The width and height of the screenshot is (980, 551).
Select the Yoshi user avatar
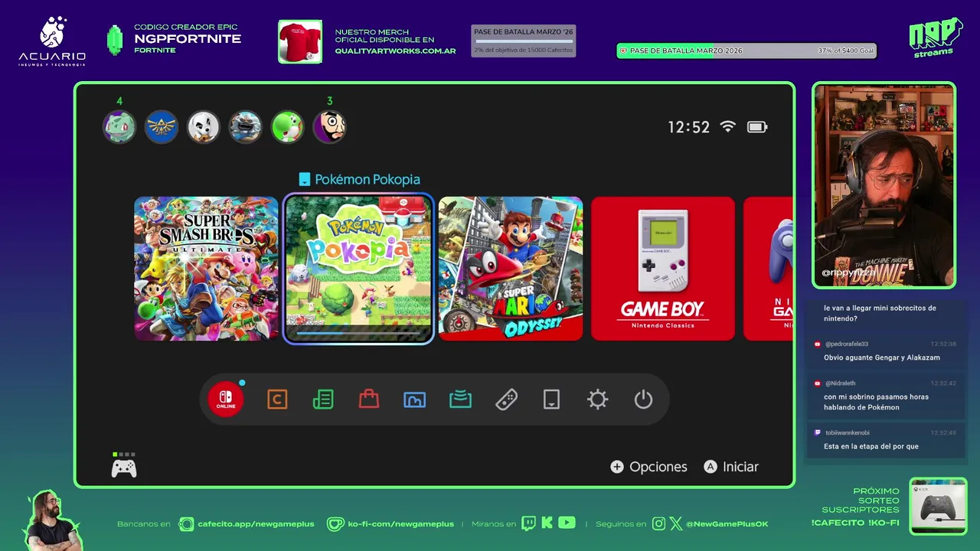(288, 127)
